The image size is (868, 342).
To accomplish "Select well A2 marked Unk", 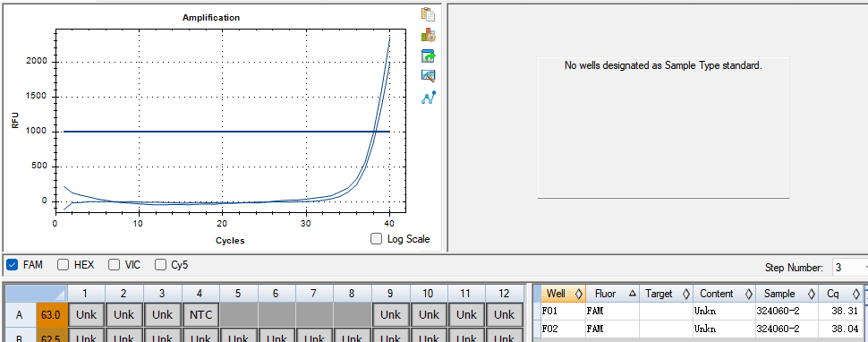I will click(124, 315).
